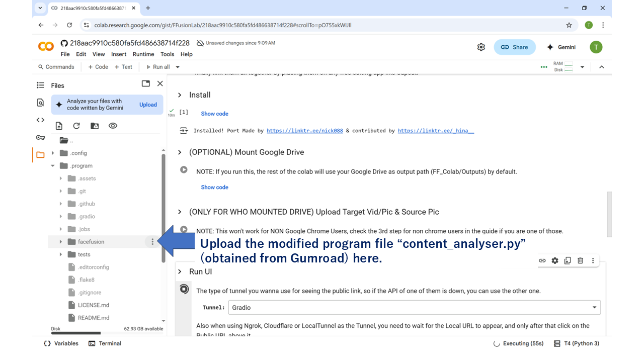Screen dimensions: 644x362
Task: Run the Mount Google Drive cell
Action: coord(184,170)
